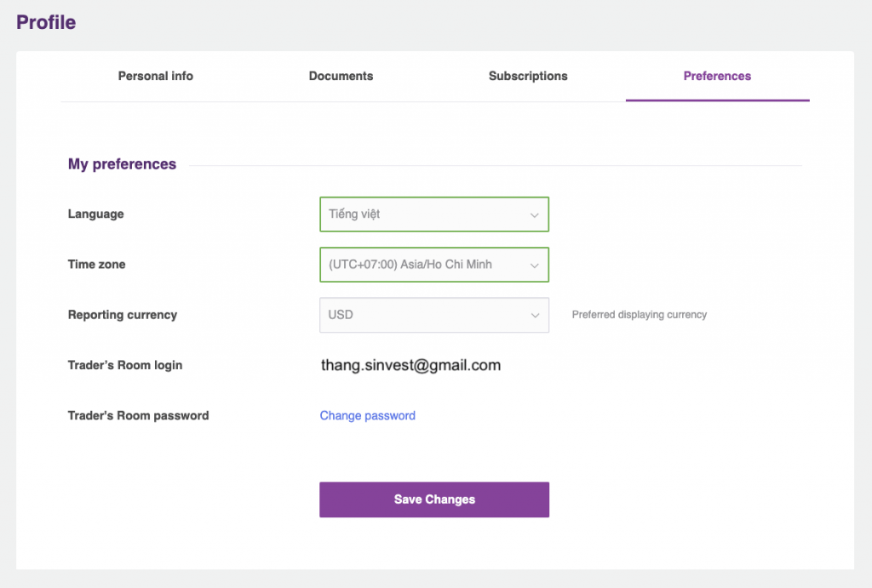Select the Preferences tab
The height and width of the screenshot is (588, 872).
717,76
